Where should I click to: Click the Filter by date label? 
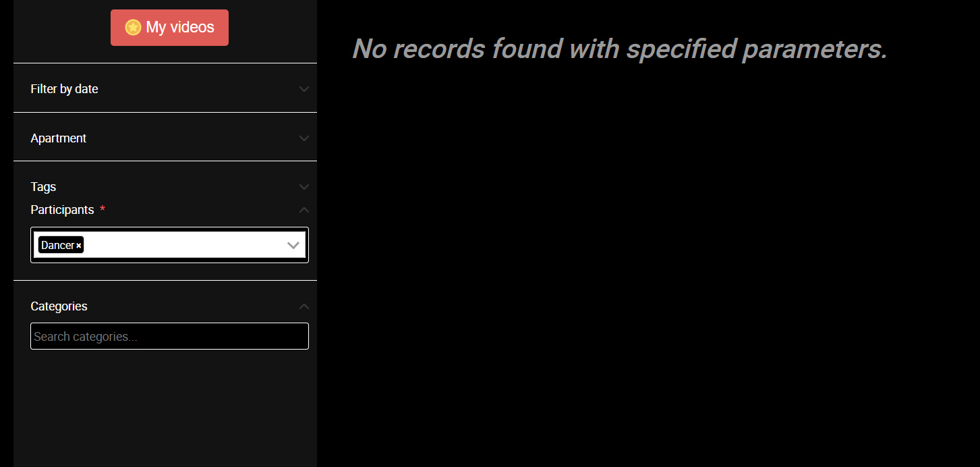[64, 89]
